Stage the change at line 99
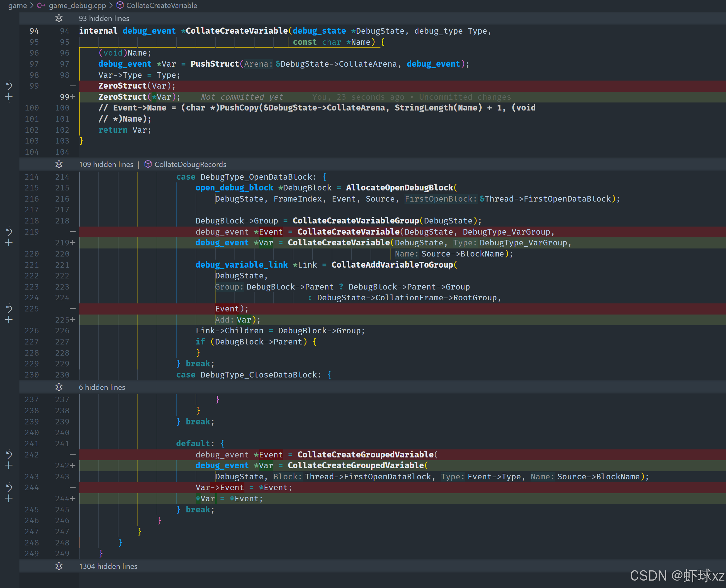Screen dimensions: 726x588 click(x=9, y=97)
